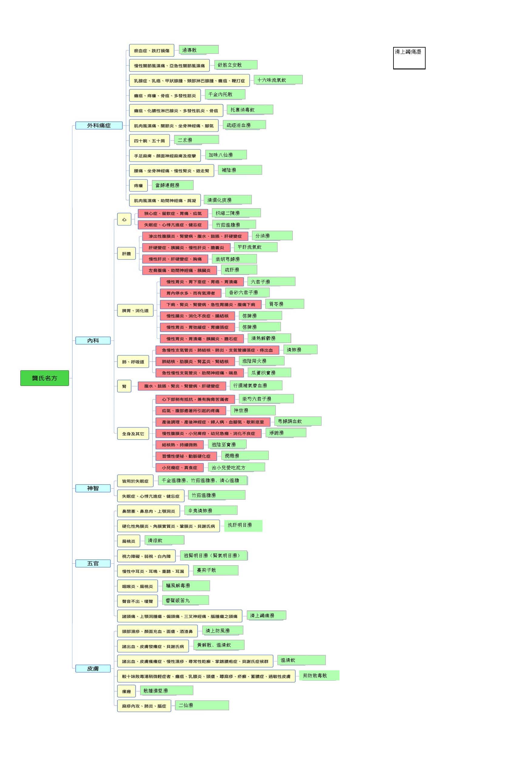Click the 洗肝明目湯 formula node

coord(243,525)
